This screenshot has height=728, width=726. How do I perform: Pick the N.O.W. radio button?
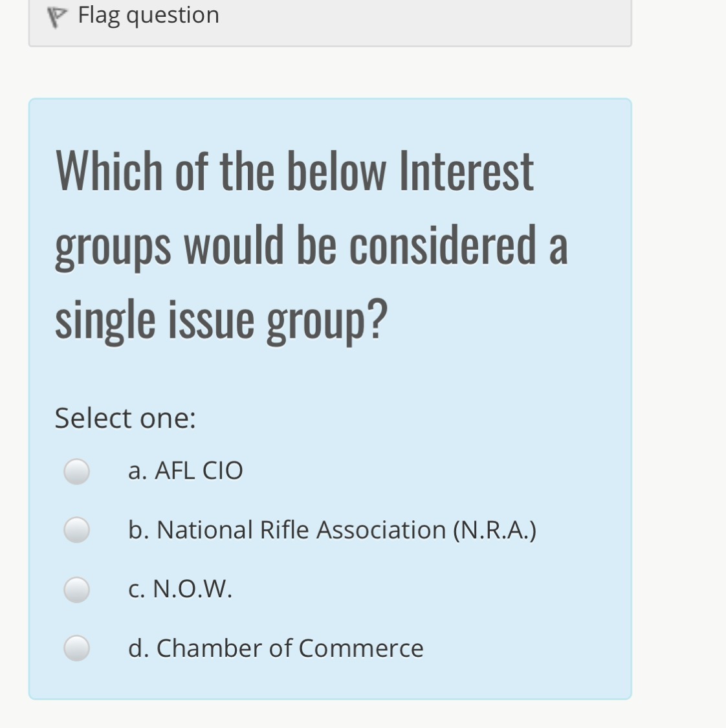coord(76,590)
